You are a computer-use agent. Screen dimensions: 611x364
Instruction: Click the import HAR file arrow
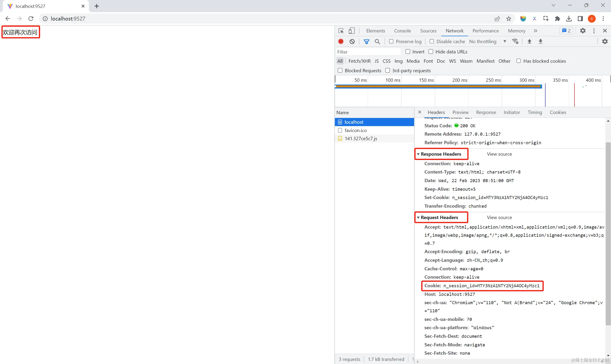[529, 41]
